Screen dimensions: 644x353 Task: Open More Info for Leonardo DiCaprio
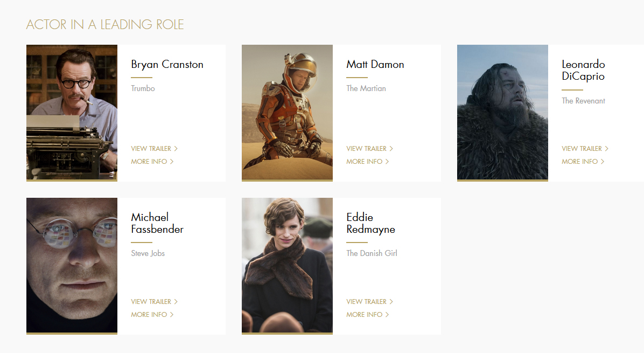click(583, 162)
